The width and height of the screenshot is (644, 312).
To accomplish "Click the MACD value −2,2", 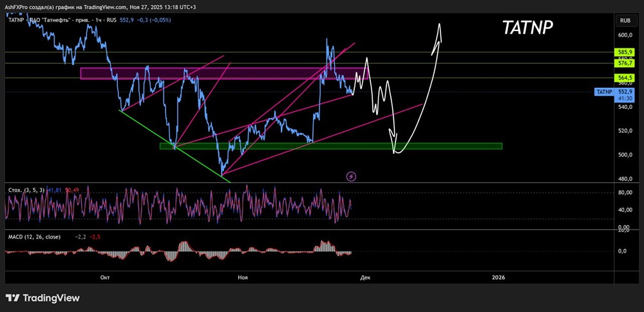I will (80, 237).
